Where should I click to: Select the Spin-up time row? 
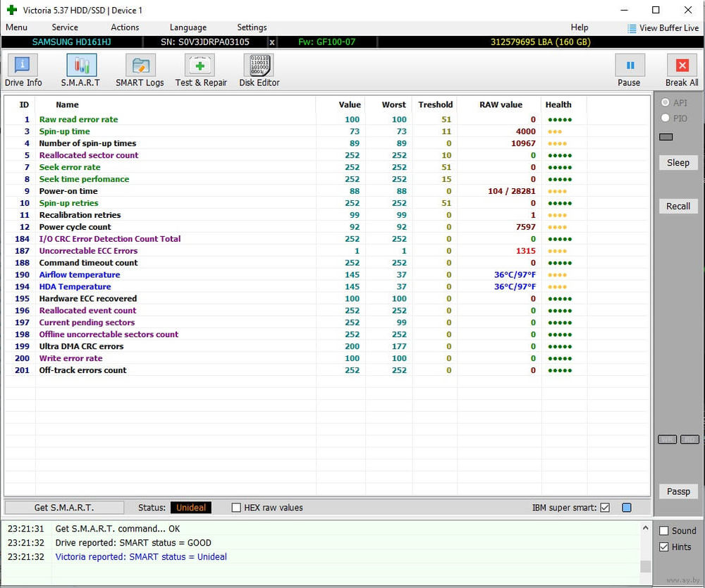[x=327, y=131]
